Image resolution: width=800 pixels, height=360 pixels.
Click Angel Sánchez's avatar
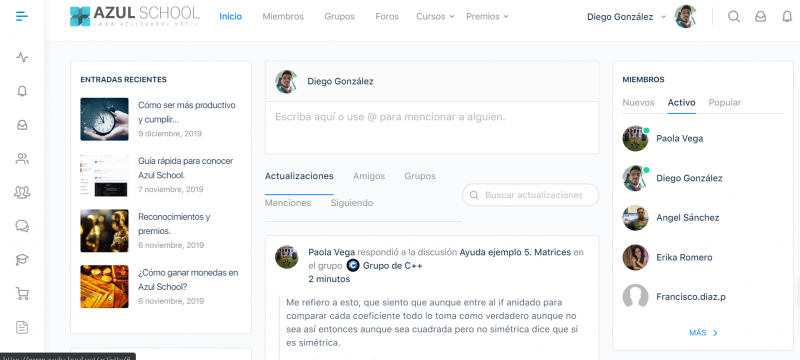[x=635, y=218]
